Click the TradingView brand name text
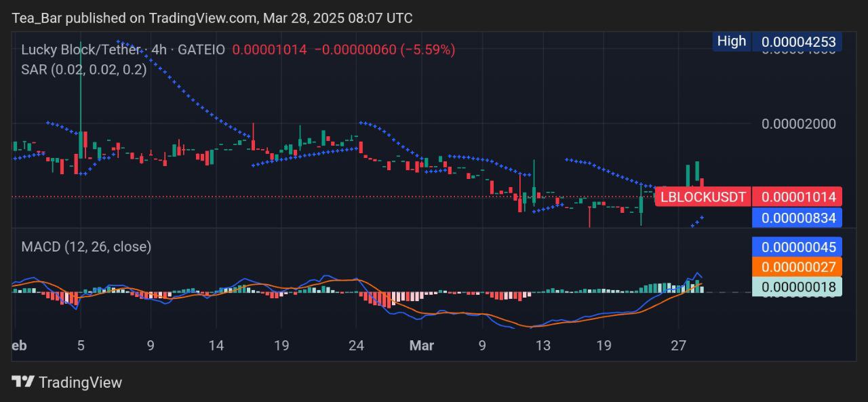This screenshot has height=402, width=868. coord(80,382)
